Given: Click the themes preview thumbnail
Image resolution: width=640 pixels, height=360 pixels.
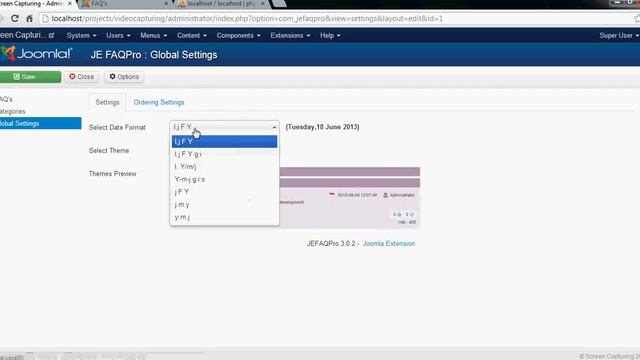Looking at the screenshot, I should (350, 198).
